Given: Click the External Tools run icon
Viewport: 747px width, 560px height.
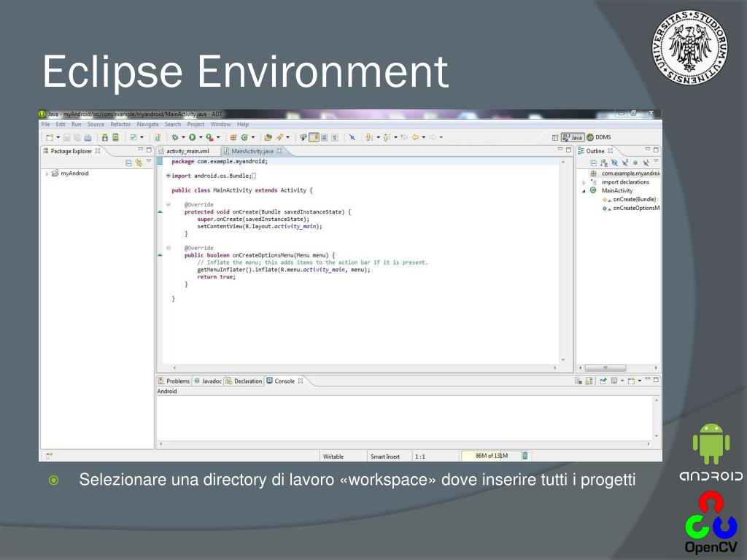Looking at the screenshot, I should [209, 138].
